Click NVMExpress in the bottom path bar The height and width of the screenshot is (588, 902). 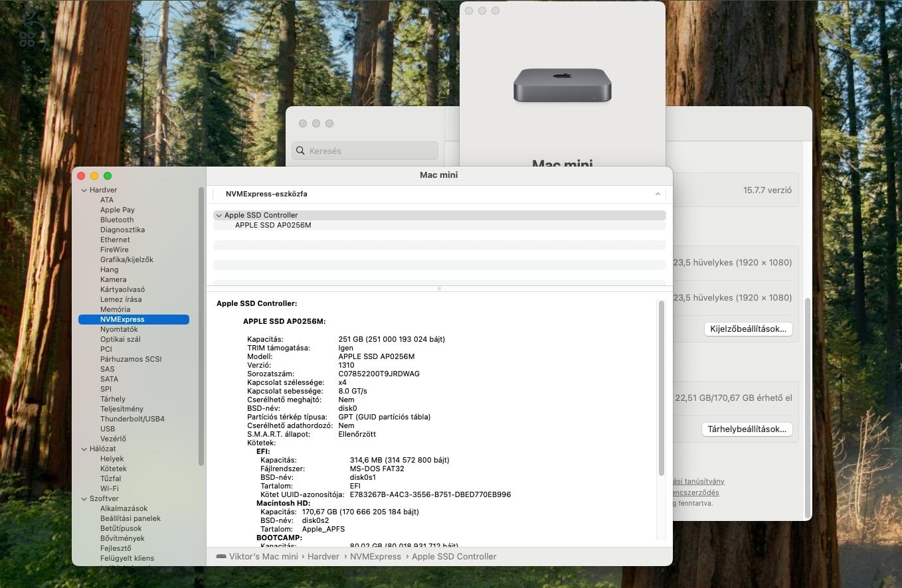(375, 557)
